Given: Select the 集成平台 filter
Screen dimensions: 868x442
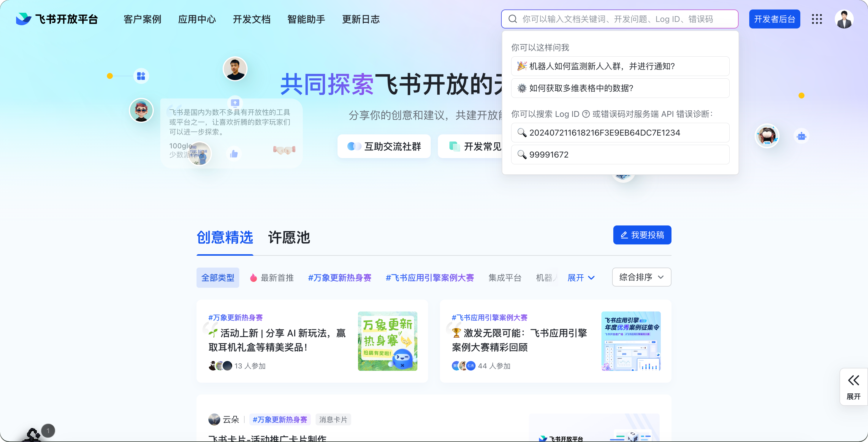Looking at the screenshot, I should coord(505,278).
